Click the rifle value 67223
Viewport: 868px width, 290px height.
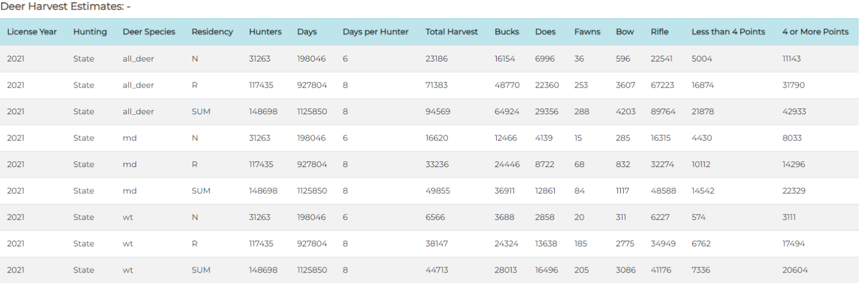coord(663,85)
